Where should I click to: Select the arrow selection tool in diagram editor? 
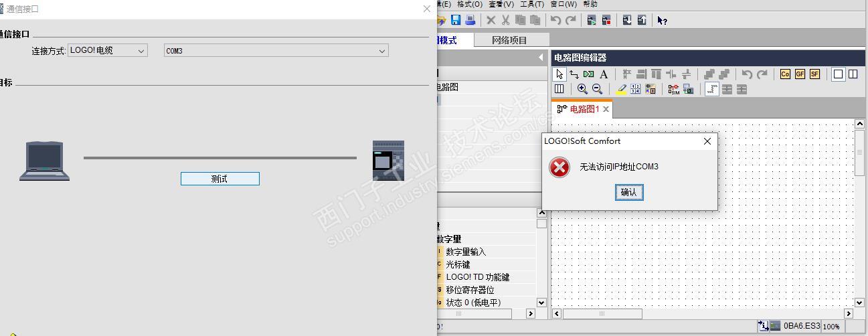coord(559,74)
